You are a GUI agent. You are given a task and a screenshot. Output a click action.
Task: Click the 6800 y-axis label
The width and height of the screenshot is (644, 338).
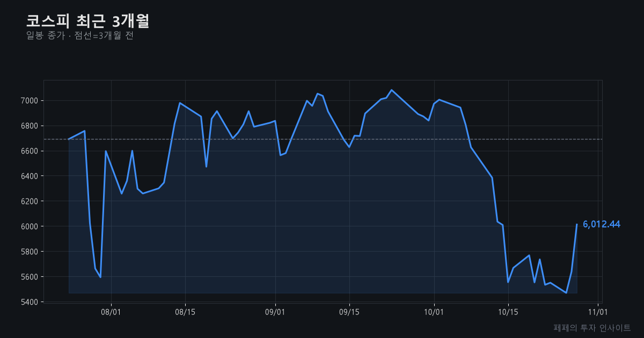29,126
